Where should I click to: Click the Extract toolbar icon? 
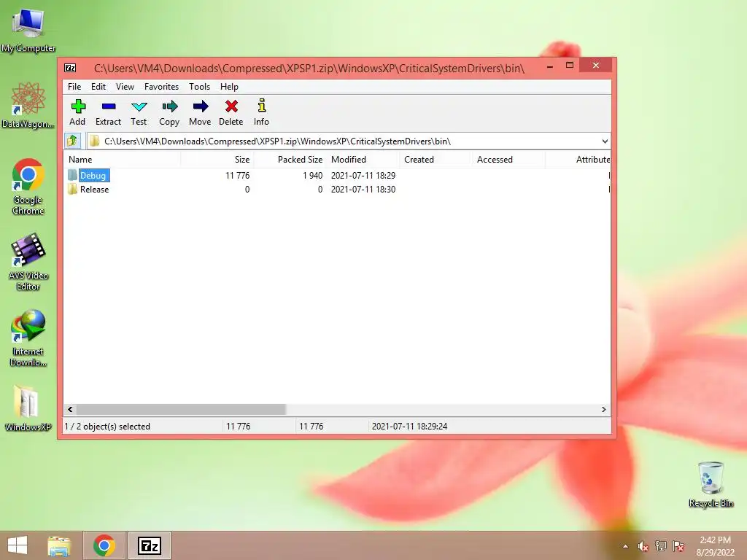pos(109,106)
